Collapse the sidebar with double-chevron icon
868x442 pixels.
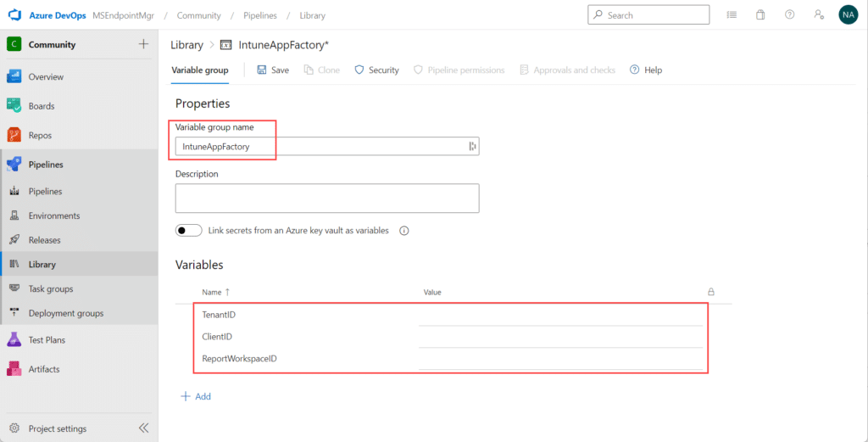tap(143, 428)
